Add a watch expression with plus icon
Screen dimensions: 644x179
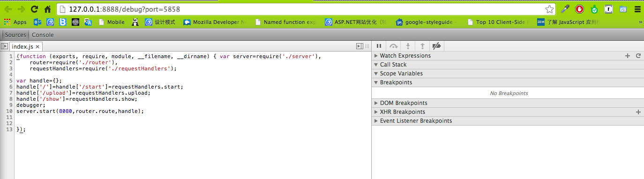(628, 56)
